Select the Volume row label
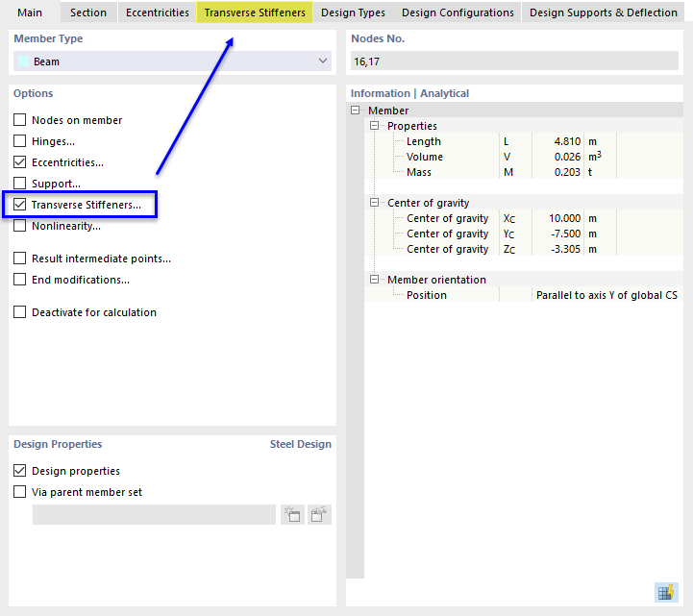Image resolution: width=693 pixels, height=616 pixels. click(x=425, y=157)
